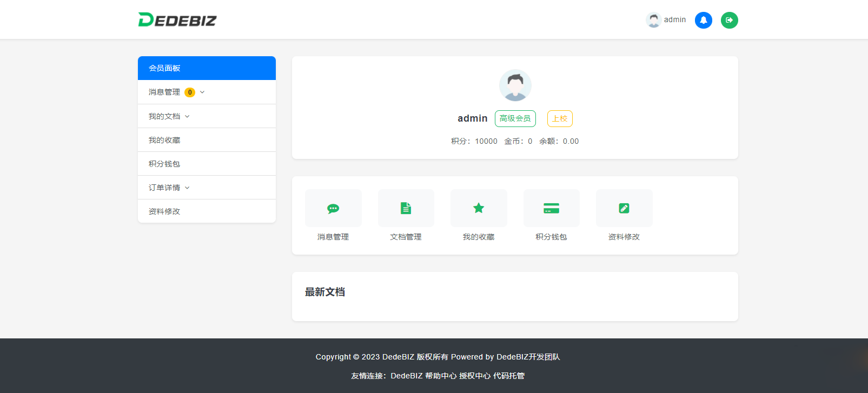The height and width of the screenshot is (393, 868).
Task: Click the DedeBIZ开发团队 footer link
Action: coord(528,357)
